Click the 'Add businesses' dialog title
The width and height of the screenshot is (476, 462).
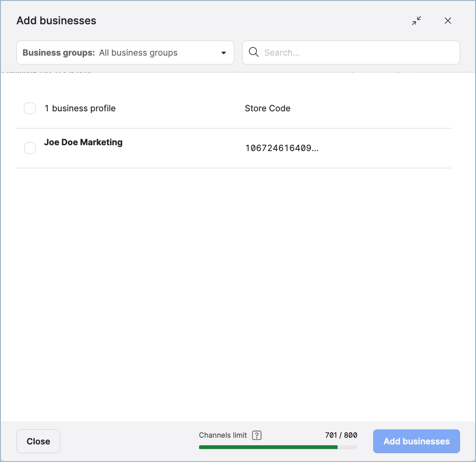coord(56,21)
